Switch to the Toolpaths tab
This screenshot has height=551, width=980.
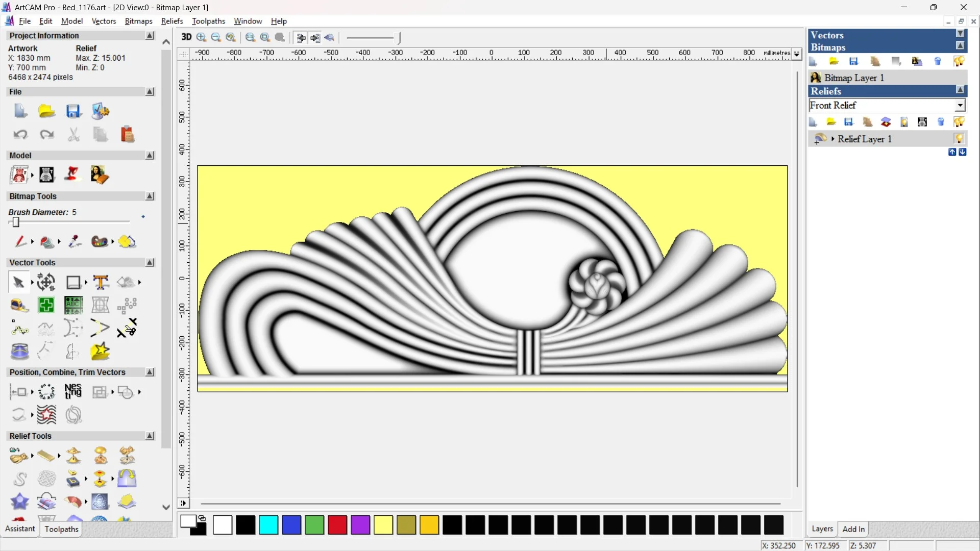(x=61, y=529)
